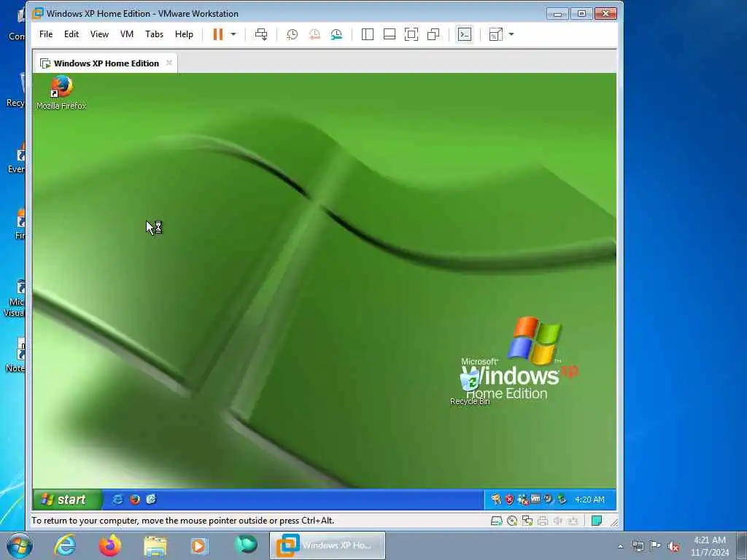Open the Edit menu
Viewport: 747px width, 560px height.
tap(71, 34)
